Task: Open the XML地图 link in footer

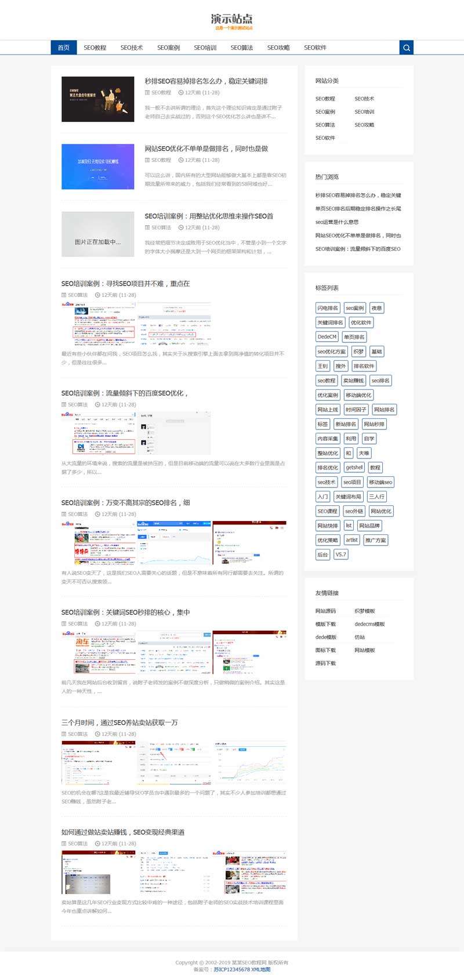Action: point(261,969)
